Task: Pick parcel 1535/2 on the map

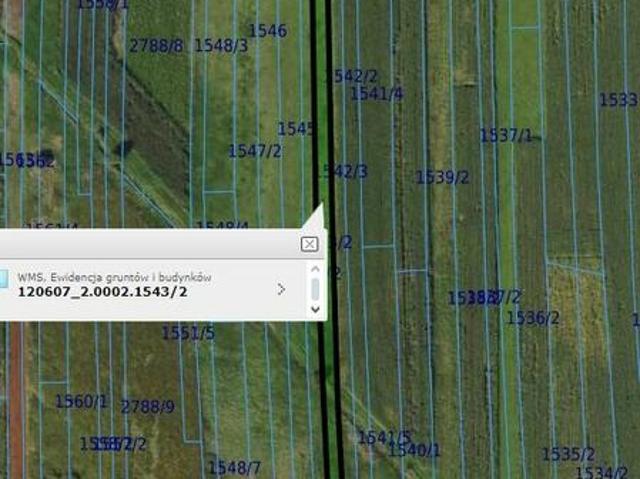Action: (x=568, y=454)
